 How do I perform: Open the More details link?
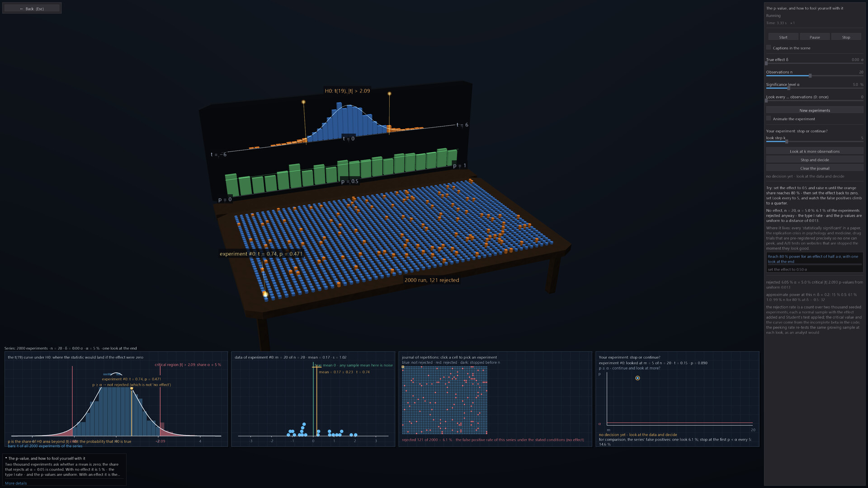pyautogui.click(x=16, y=483)
